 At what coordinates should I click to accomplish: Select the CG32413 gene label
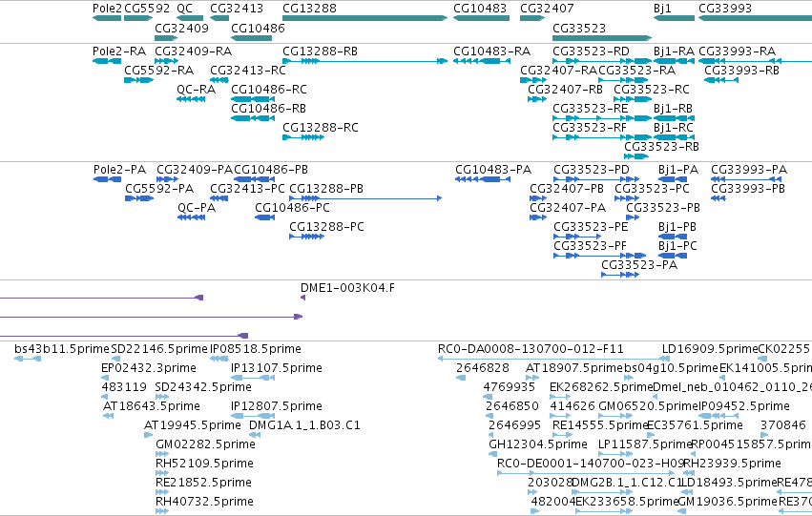[x=237, y=9]
